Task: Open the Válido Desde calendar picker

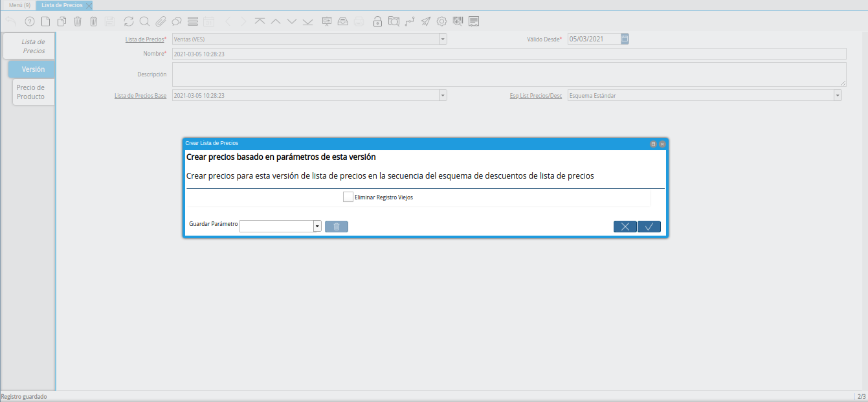Action: 625,39
